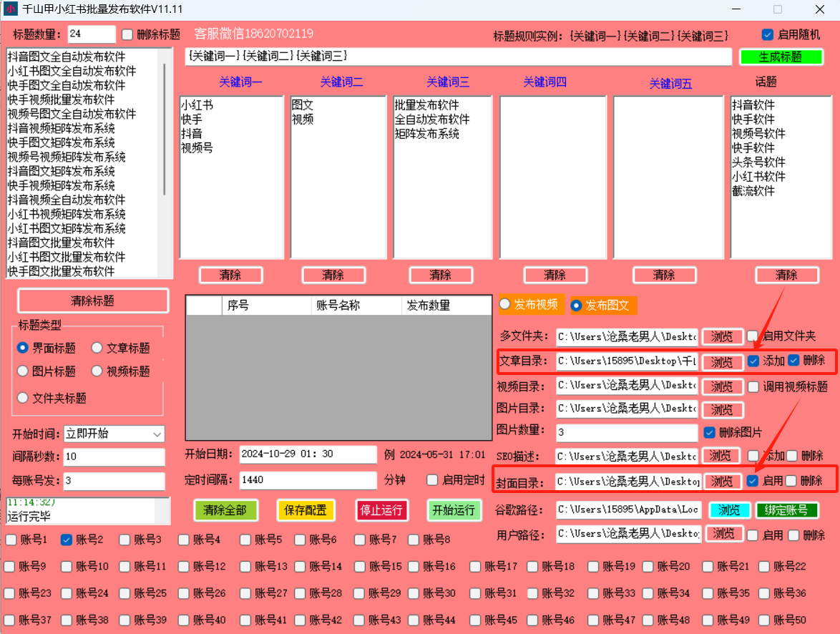Disable the 启用随机 checkbox

(x=767, y=35)
